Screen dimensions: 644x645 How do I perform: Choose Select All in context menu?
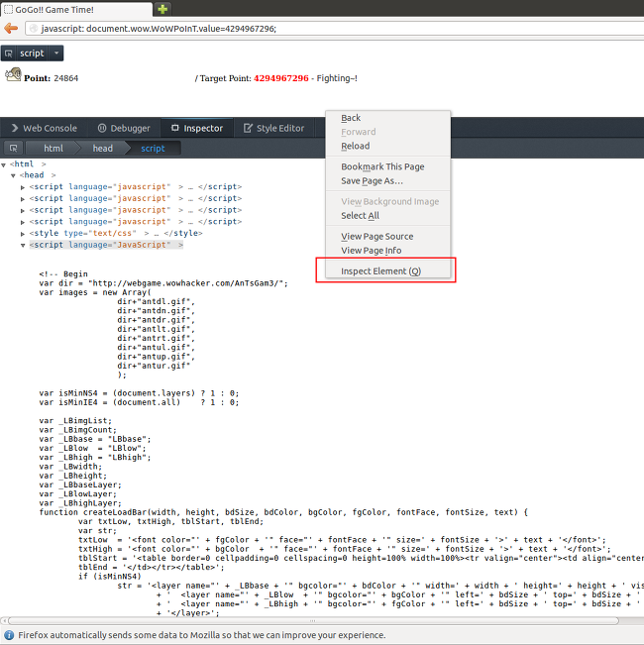[x=360, y=216]
